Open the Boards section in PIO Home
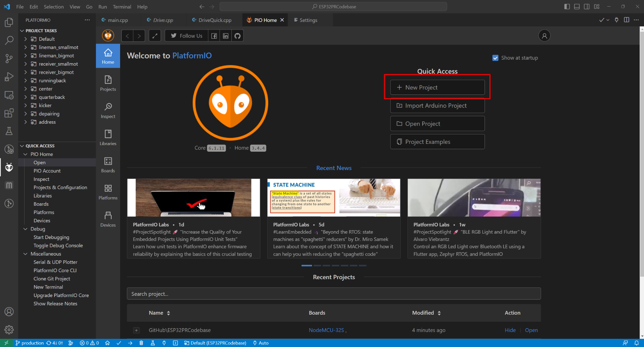644x347 pixels. pyautogui.click(x=108, y=165)
